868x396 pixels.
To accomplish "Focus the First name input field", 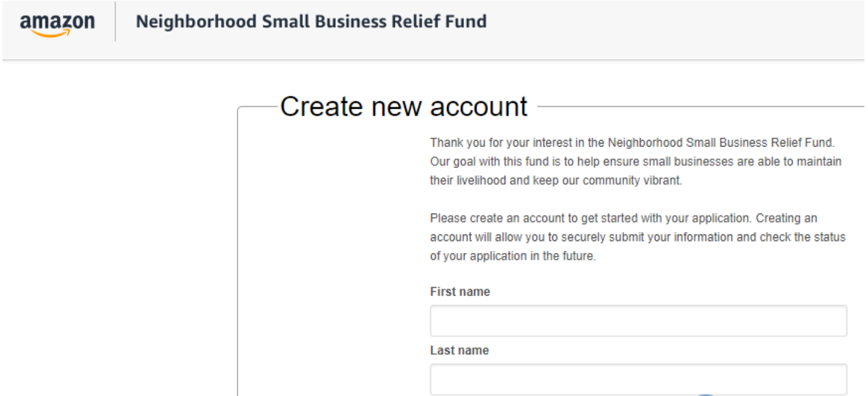I will click(638, 321).
